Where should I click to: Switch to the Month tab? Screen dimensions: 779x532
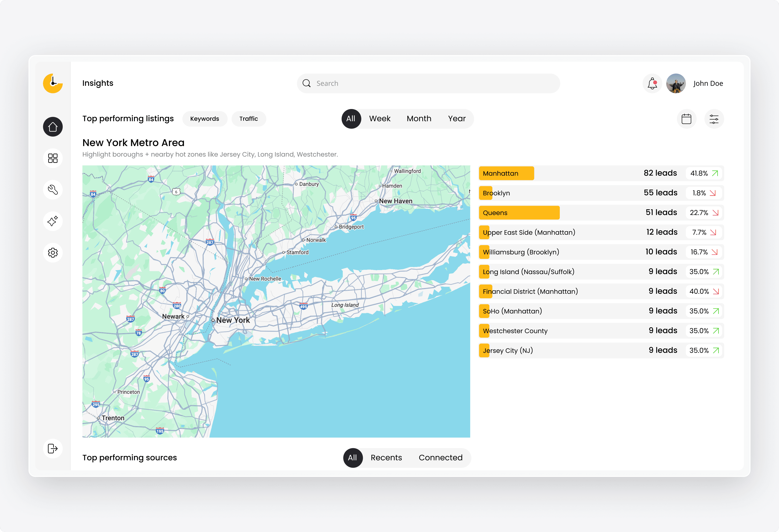419,119
